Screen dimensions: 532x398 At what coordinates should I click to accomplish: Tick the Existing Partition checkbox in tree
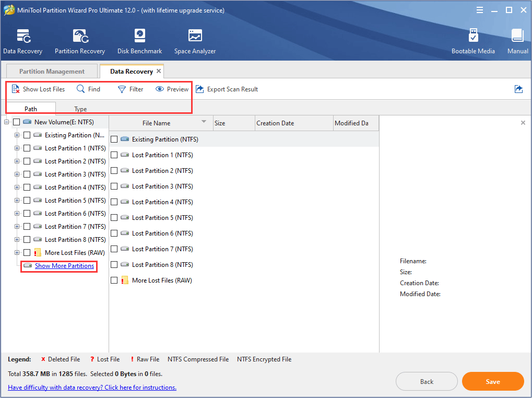click(x=27, y=135)
